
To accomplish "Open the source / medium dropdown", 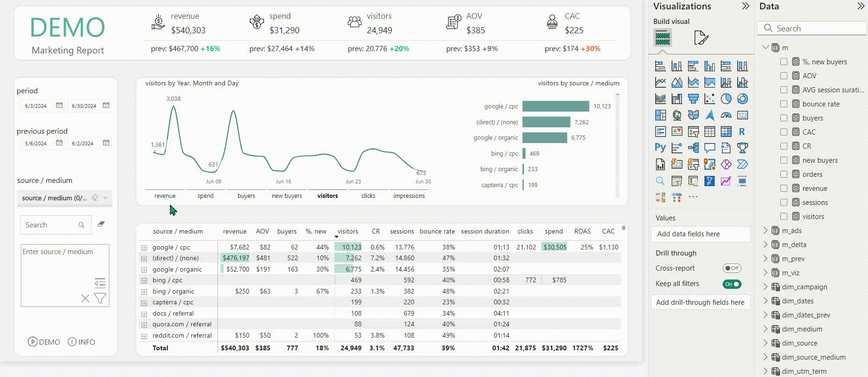I will coord(65,198).
